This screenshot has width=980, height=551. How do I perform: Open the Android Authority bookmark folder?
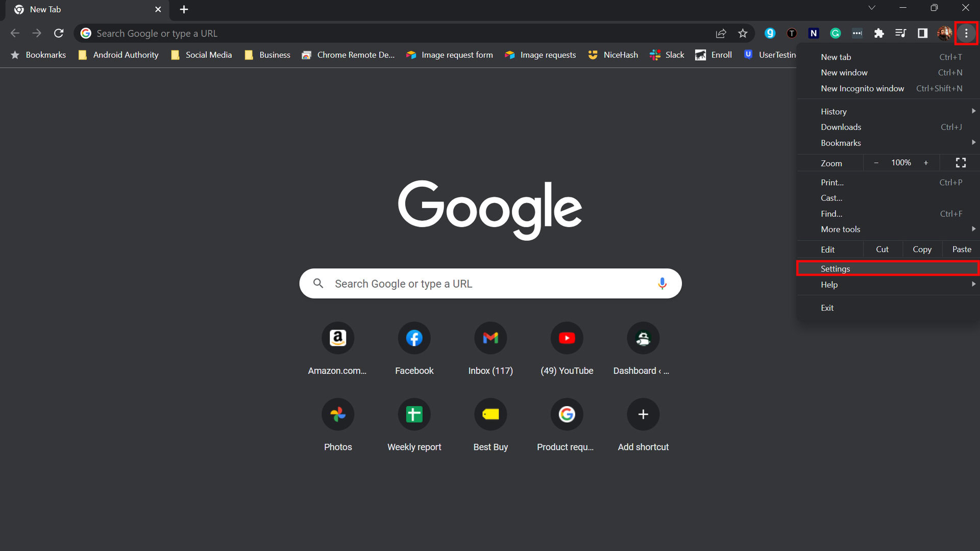118,55
